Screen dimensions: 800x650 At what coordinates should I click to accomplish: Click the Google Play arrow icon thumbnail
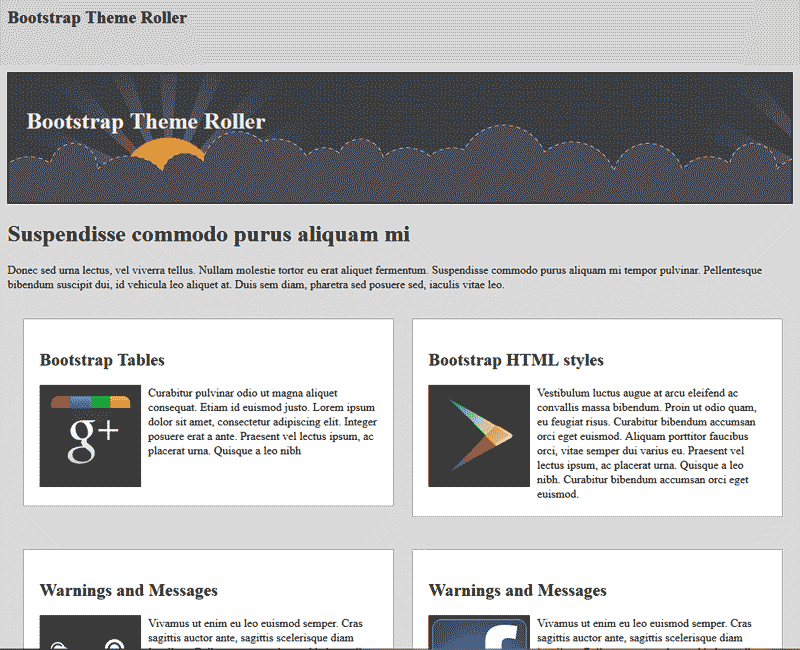[x=479, y=436]
